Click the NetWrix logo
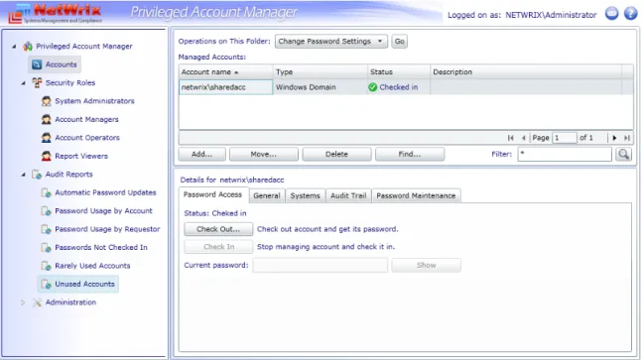 pyautogui.click(x=56, y=14)
